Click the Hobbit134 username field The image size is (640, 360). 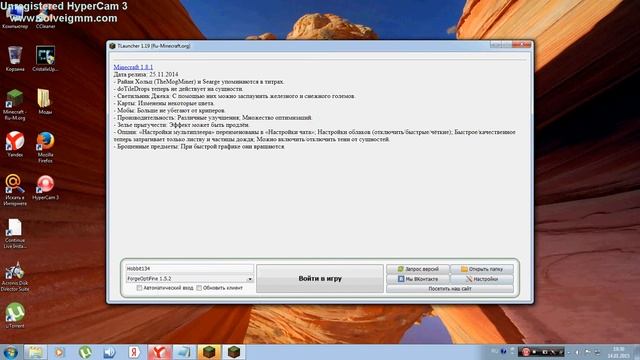pyautogui.click(x=190, y=269)
